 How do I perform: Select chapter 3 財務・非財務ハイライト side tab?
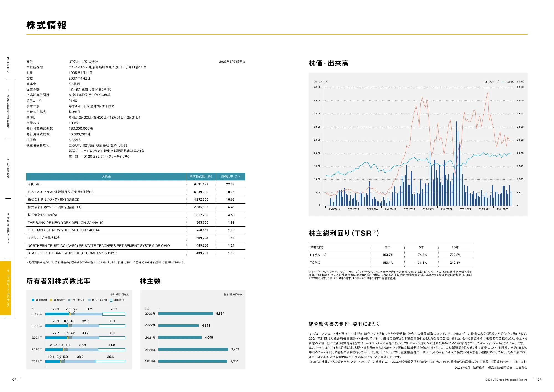(x=8, y=228)
